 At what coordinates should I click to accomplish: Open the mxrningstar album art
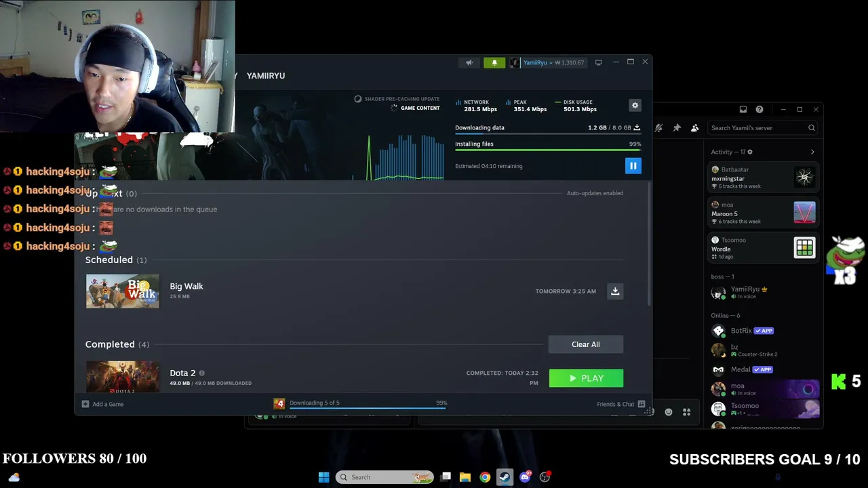(x=804, y=178)
